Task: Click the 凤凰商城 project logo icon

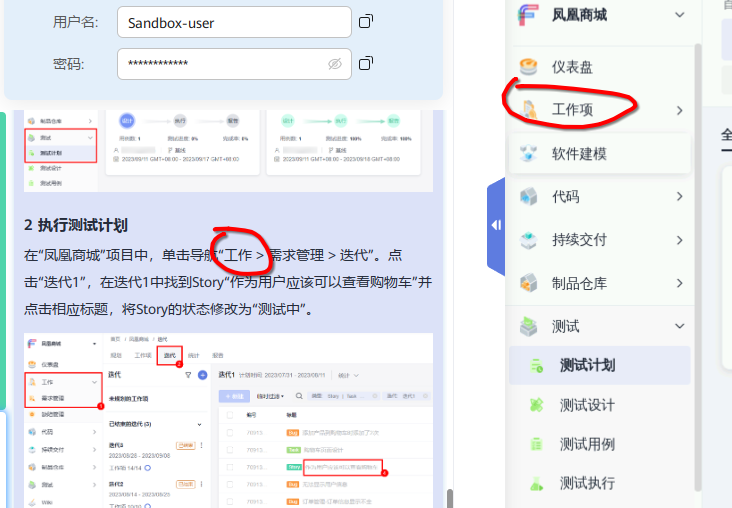Action: (x=528, y=15)
